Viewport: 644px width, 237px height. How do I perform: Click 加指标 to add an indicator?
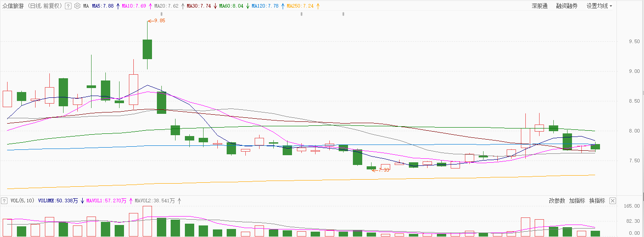(x=577, y=201)
